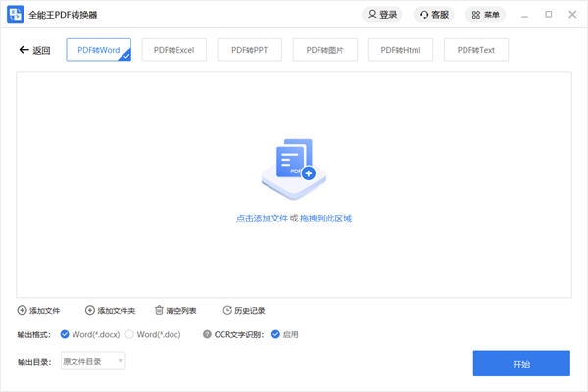The image size is (588, 392).
Task: Open the 菜单 menu button
Action: coord(485,15)
